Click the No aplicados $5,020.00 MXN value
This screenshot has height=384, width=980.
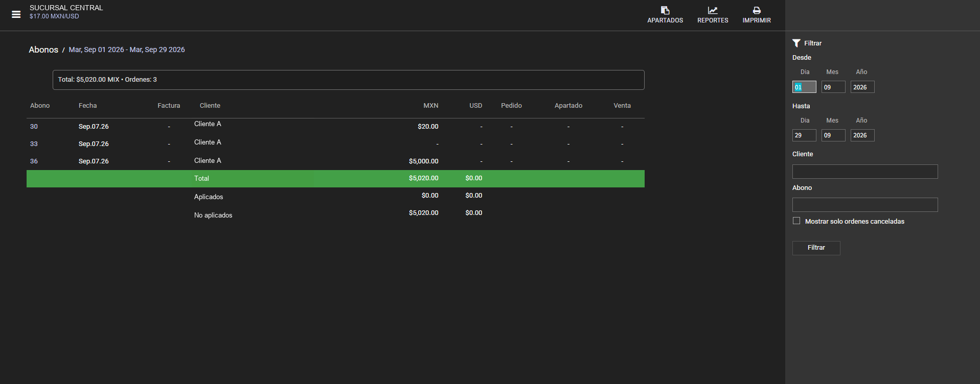pos(423,213)
